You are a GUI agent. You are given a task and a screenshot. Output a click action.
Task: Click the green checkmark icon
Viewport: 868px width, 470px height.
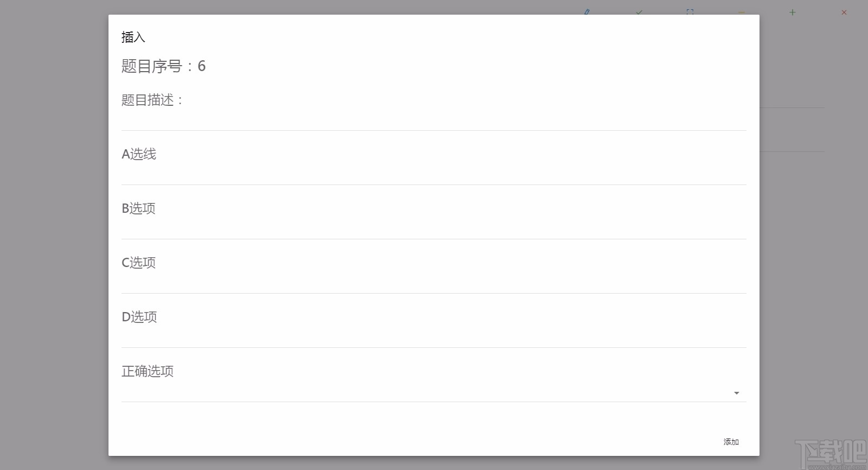click(x=639, y=12)
